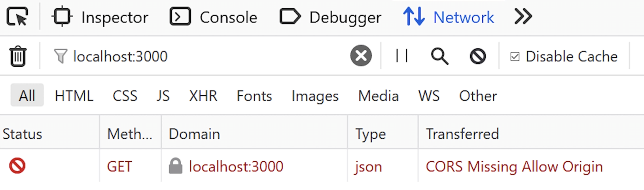Image resolution: width=644 pixels, height=190 pixels.
Task: Click the lock icon beside localhost:3000
Action: point(175,166)
